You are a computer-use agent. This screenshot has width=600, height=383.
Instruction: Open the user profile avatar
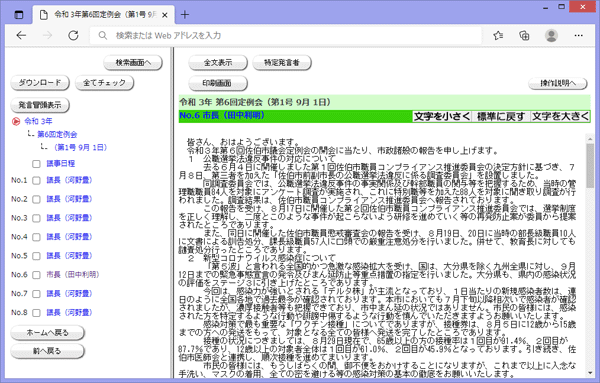[x=551, y=36]
